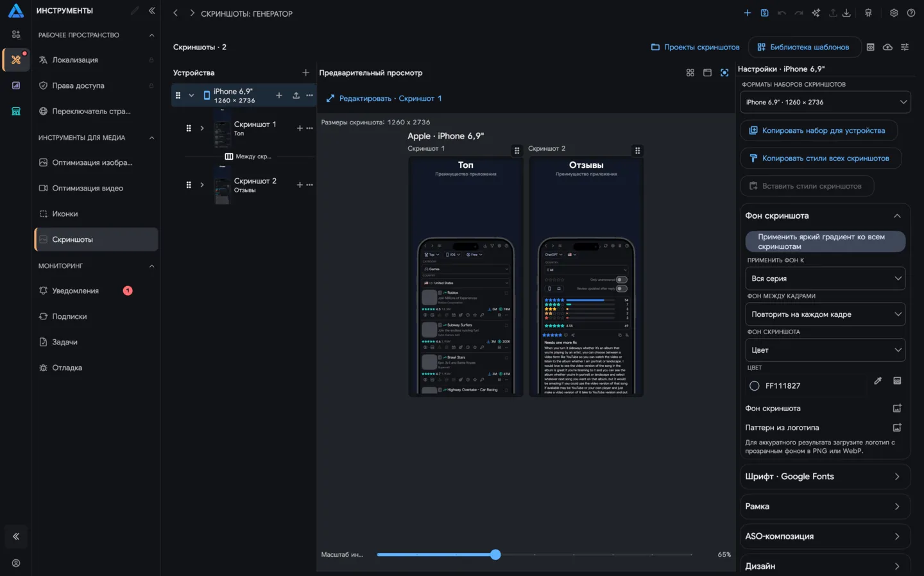This screenshot has height=576, width=924.
Task: Open the color palette icon next to the eyedropper
Action: pos(897,381)
